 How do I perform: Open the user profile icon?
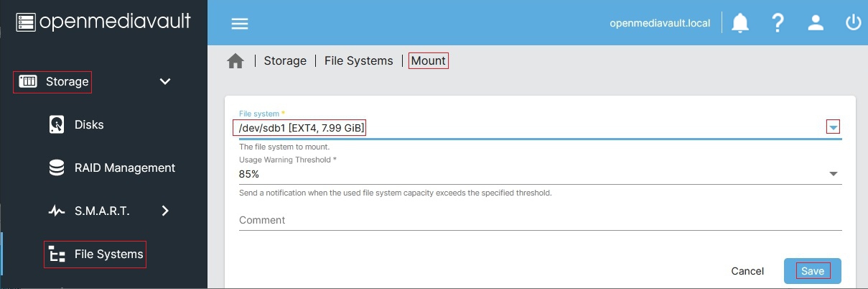pyautogui.click(x=816, y=23)
